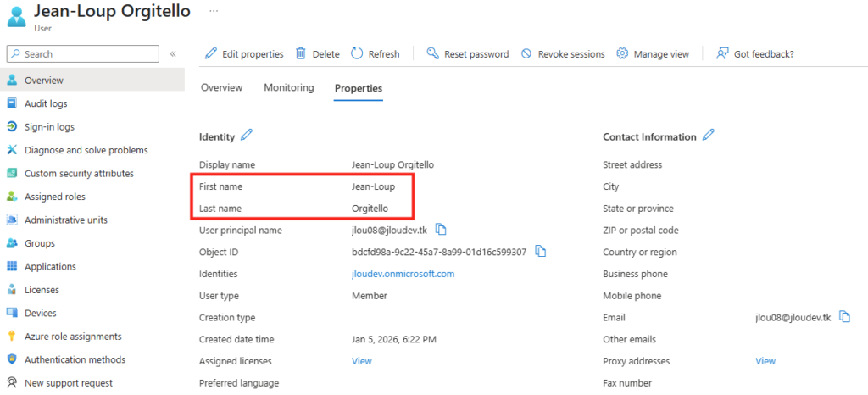This screenshot has height=395, width=868.
Task: Collapse the left sidebar with double chevron
Action: click(x=173, y=53)
